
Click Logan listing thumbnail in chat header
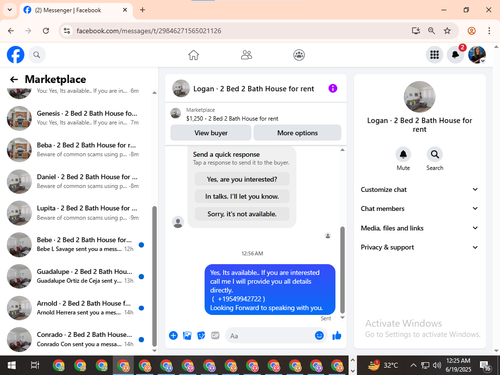click(181, 88)
